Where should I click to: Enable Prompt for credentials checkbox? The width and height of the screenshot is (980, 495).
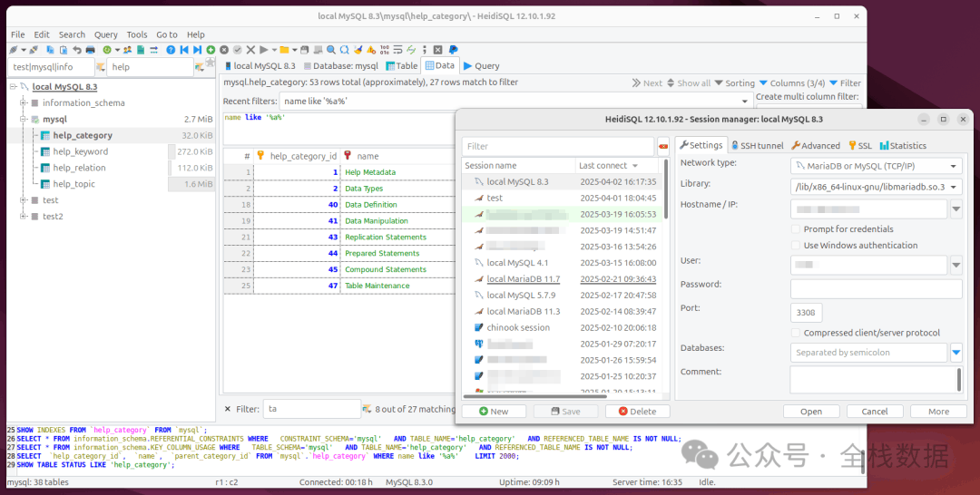pyautogui.click(x=796, y=229)
